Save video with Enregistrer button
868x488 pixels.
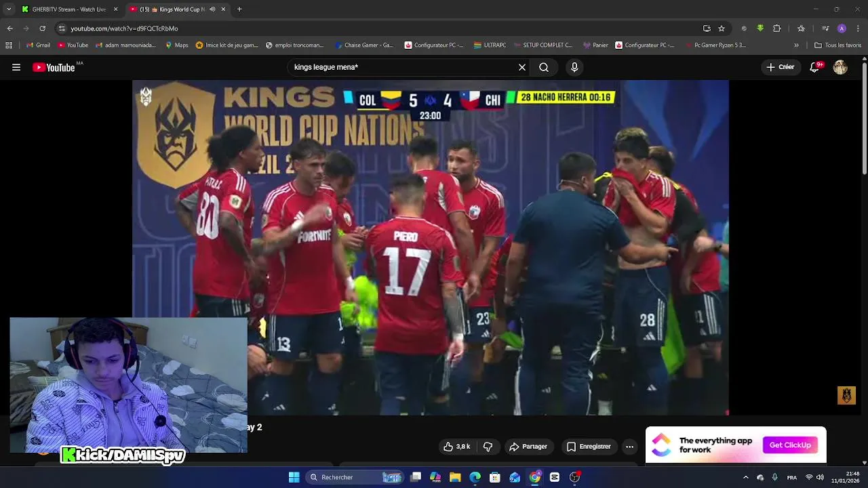(x=589, y=447)
